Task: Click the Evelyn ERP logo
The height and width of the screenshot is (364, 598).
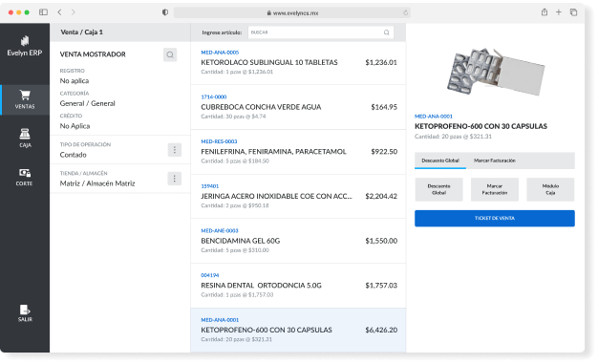Action: [25, 46]
